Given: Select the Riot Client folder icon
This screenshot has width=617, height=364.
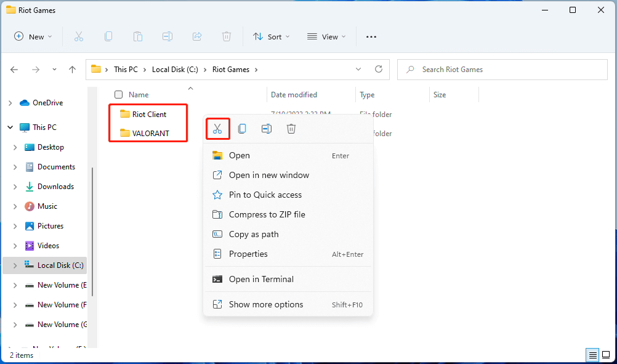Looking at the screenshot, I should 125,114.
